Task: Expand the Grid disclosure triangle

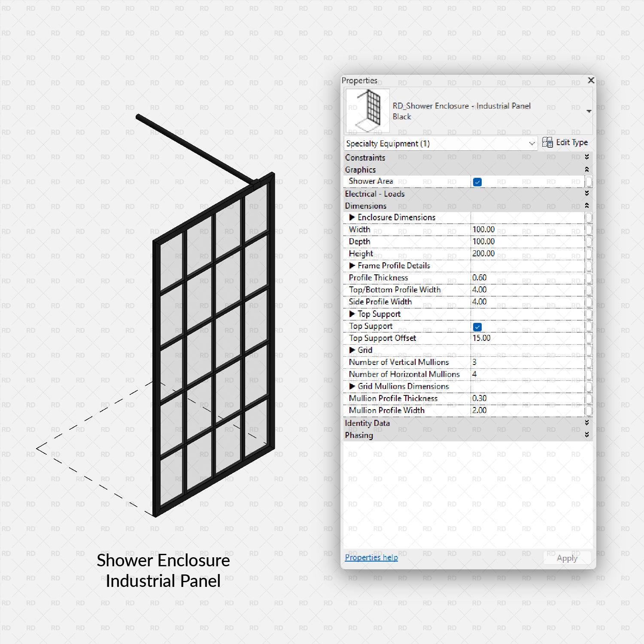Action: [352, 350]
